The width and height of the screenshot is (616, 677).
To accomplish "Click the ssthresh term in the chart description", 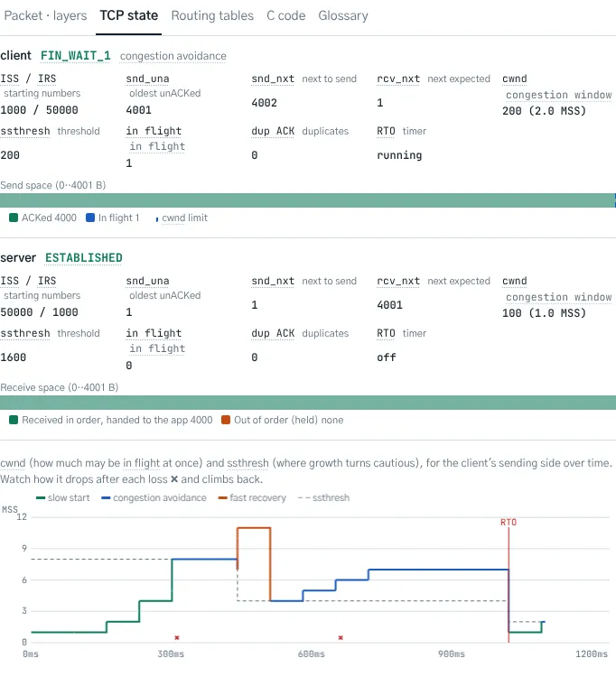I will pyautogui.click(x=247, y=463).
